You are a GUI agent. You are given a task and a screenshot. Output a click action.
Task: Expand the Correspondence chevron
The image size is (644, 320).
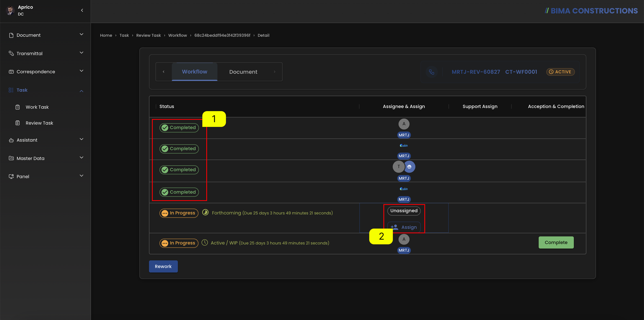(x=81, y=71)
